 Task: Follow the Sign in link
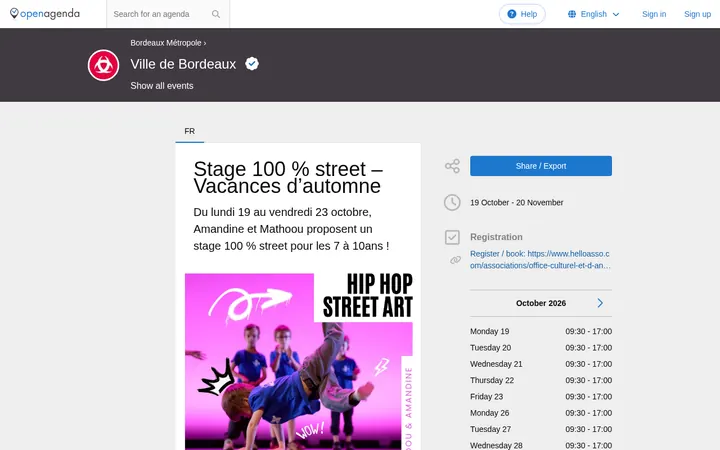pyautogui.click(x=654, y=14)
